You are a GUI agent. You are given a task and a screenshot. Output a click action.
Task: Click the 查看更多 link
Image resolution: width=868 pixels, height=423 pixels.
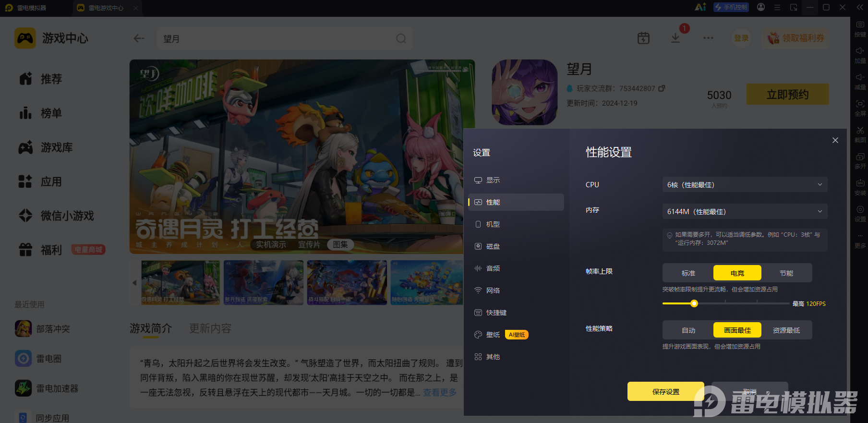coord(440,392)
